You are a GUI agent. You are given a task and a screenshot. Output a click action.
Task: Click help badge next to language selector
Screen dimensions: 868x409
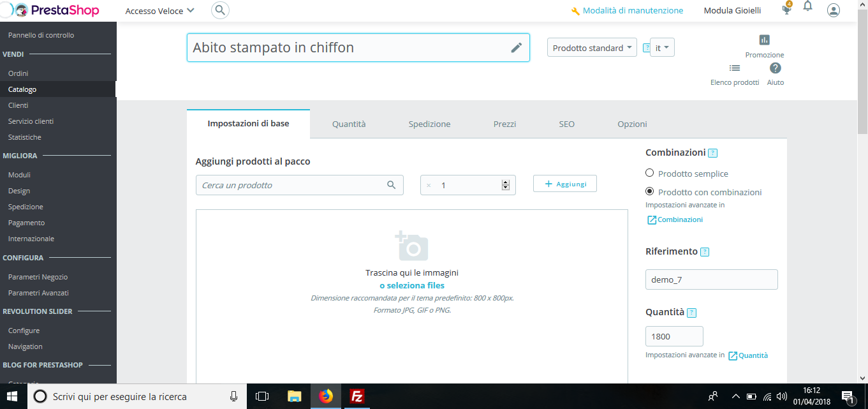(646, 48)
